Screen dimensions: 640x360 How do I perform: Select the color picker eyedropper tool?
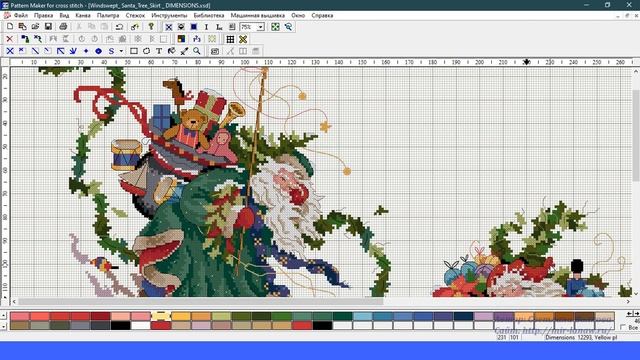184,51
